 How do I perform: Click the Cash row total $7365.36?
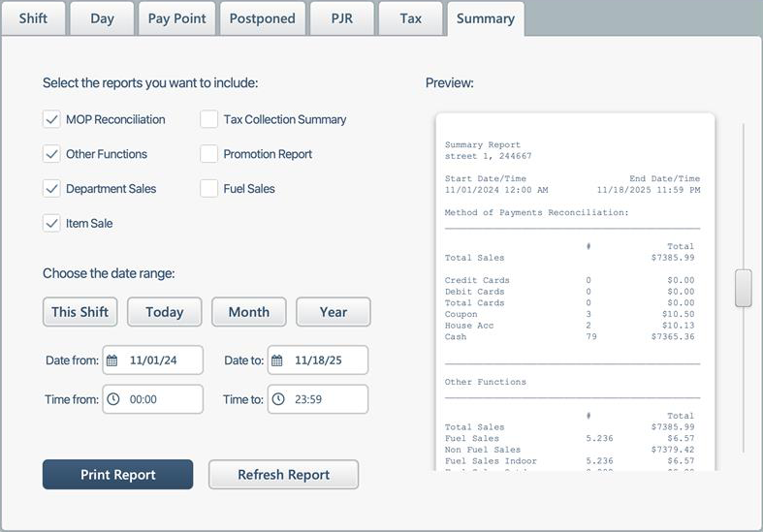pos(673,336)
